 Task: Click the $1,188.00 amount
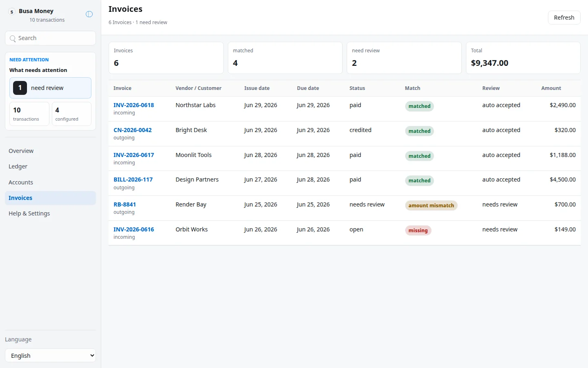click(x=563, y=155)
